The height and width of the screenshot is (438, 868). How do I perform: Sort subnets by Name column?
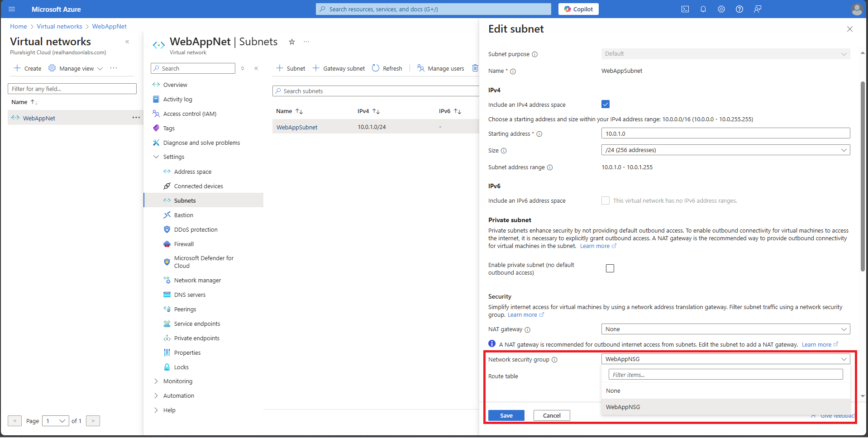pyautogui.click(x=289, y=111)
